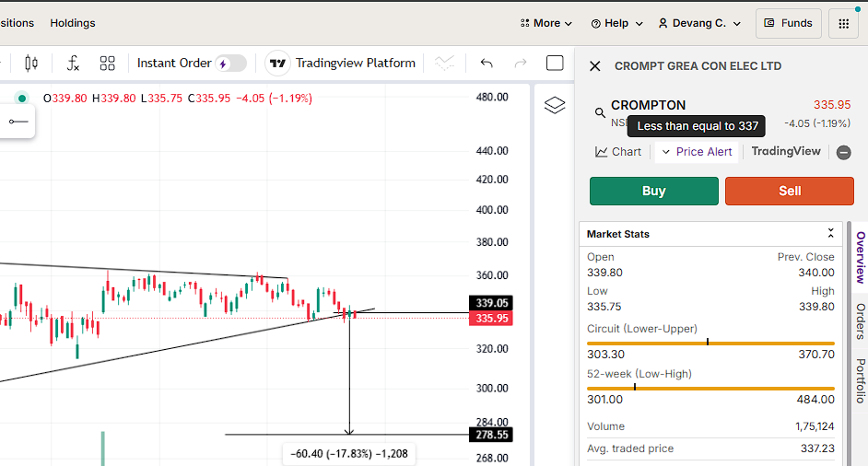Open the Devang C. account menu
Viewport: 868px width, 466px height.
tap(699, 23)
